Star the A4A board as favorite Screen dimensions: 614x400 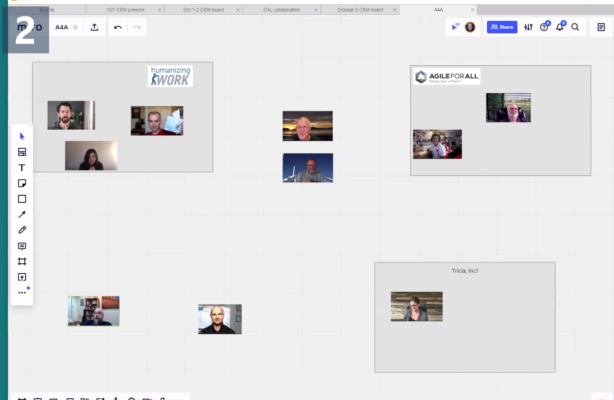pyautogui.click(x=76, y=27)
